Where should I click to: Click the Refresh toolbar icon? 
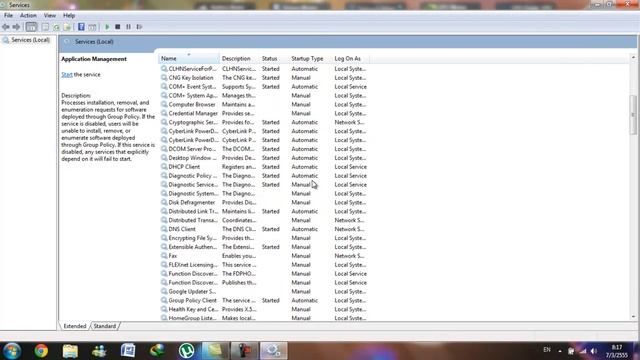point(56,27)
